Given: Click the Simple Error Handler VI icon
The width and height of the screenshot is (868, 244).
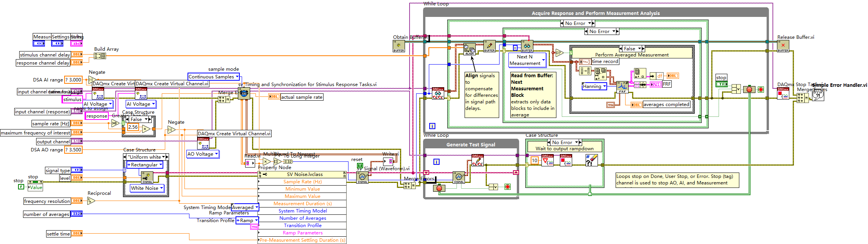Looking at the screenshot, I should pos(818,95).
